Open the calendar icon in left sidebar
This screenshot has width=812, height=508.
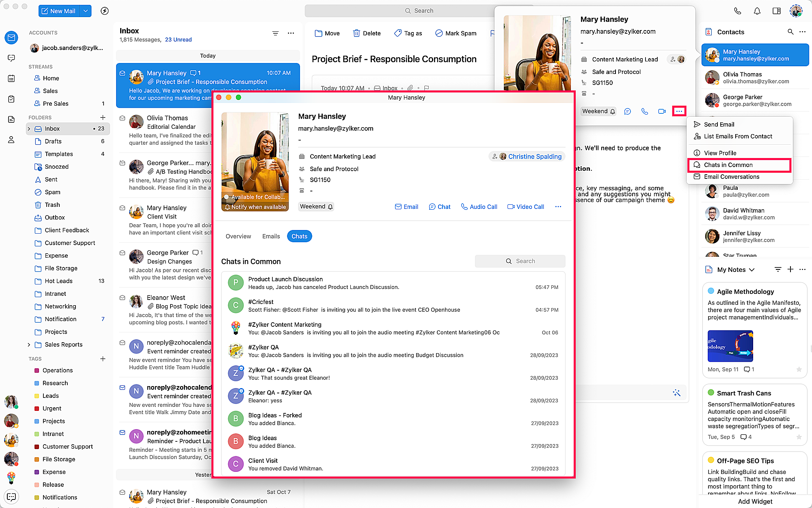click(x=11, y=78)
